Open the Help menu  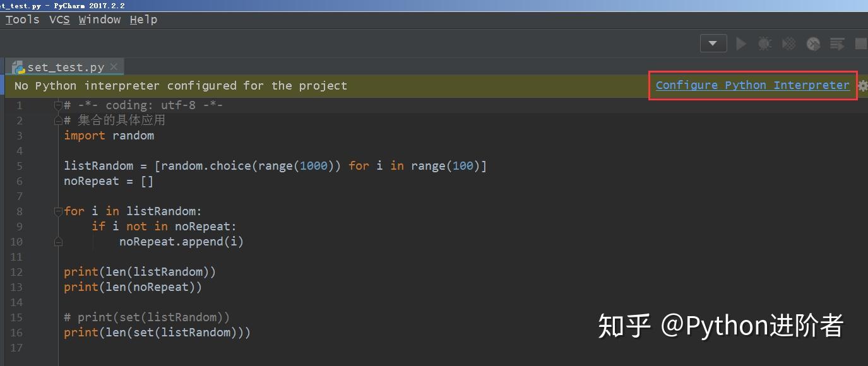pos(143,20)
